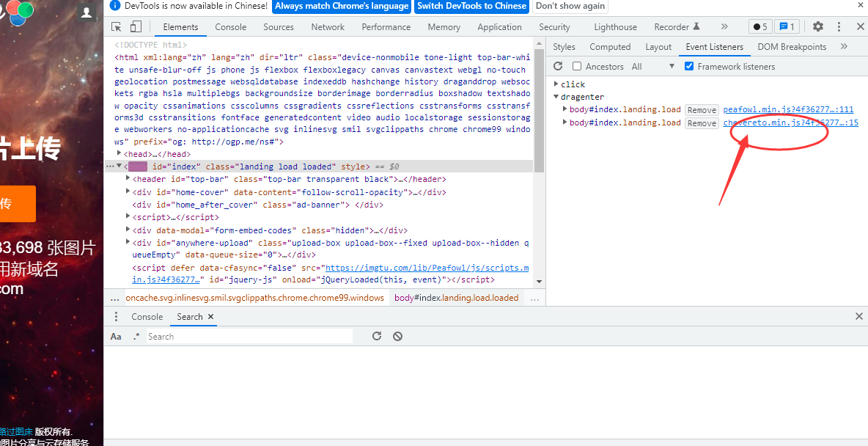The image size is (868, 446).
Task: Collapse the dragenter event listeners
Action: coord(556,96)
